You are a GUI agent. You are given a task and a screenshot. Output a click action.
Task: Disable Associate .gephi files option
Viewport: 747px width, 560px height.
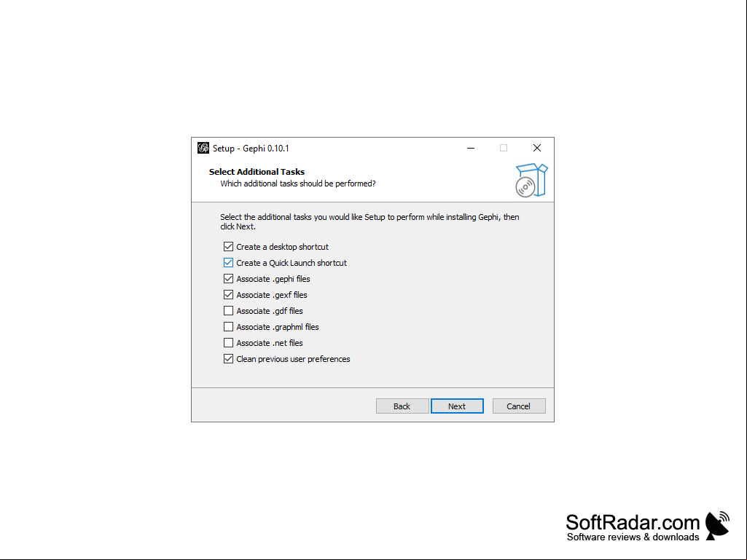(x=228, y=279)
